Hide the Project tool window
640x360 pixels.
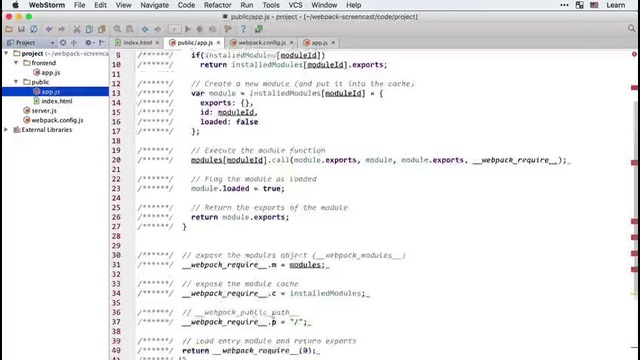[102, 42]
